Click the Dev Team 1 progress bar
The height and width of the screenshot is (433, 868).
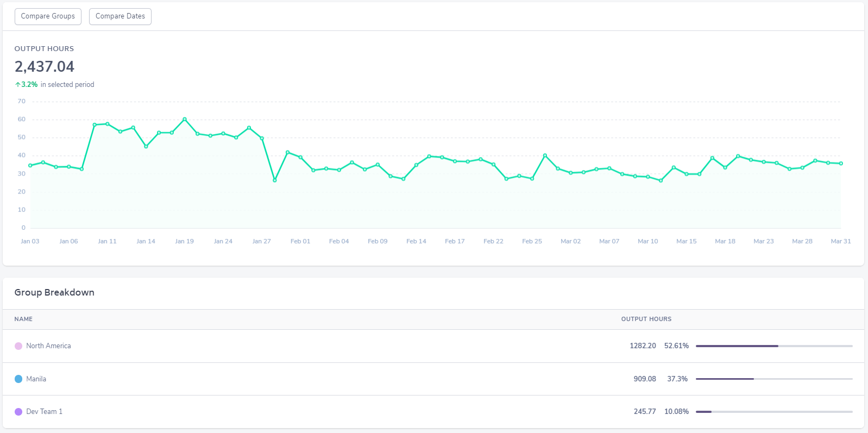773,412
